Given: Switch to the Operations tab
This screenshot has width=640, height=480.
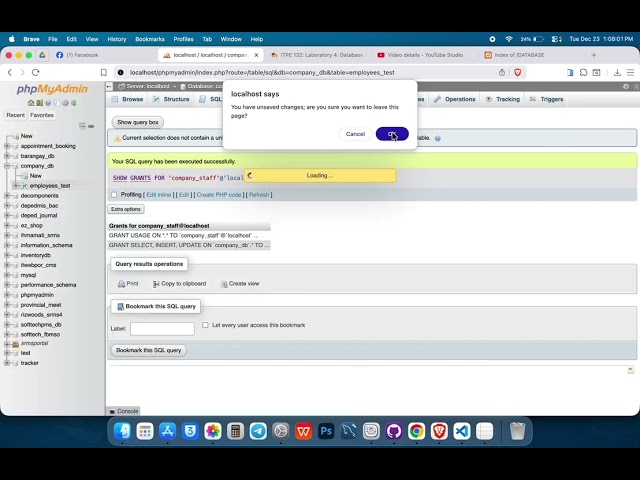Looking at the screenshot, I should 455,99.
